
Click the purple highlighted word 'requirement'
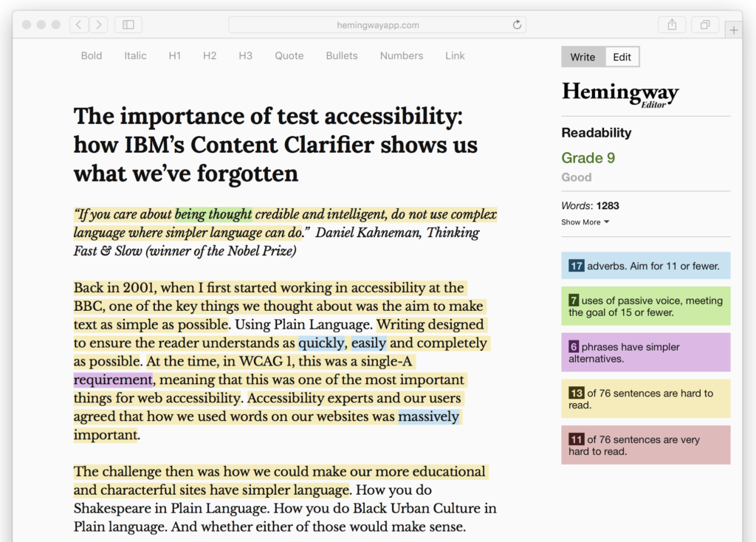pyautogui.click(x=113, y=380)
